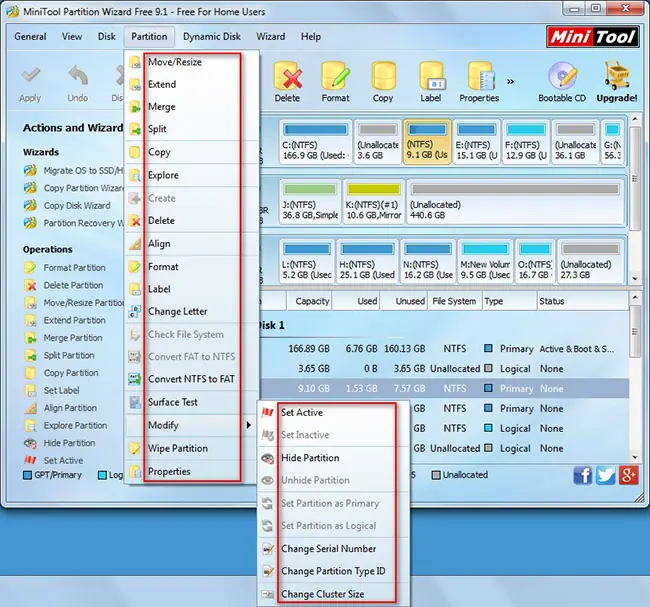Click the disk map vertical scrollbar
650x607 pixels.
click(x=635, y=178)
